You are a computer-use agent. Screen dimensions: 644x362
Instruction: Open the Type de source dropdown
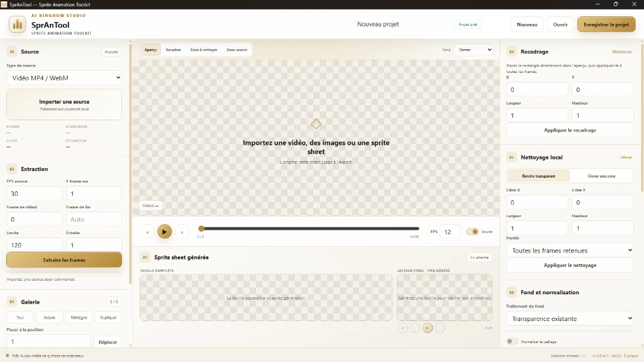coord(64,77)
